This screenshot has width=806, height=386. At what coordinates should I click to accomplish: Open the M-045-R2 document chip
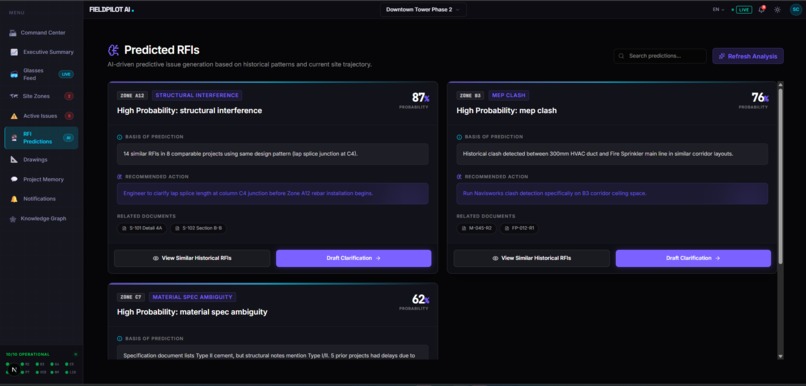pyautogui.click(x=477, y=228)
